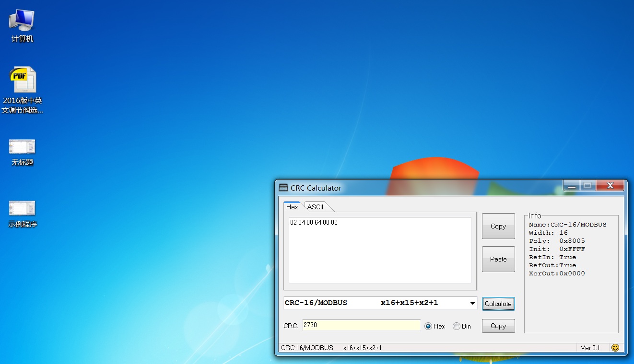
Task: Click inside the hex data text area
Action: tap(379, 250)
